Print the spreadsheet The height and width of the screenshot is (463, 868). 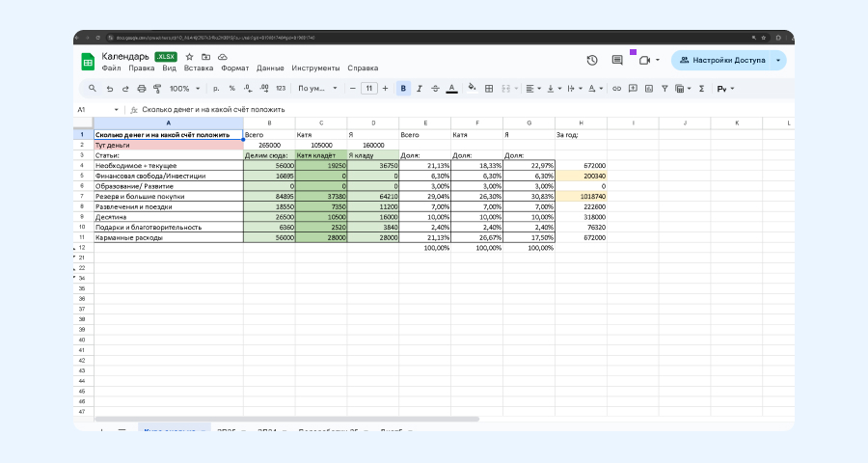141,89
